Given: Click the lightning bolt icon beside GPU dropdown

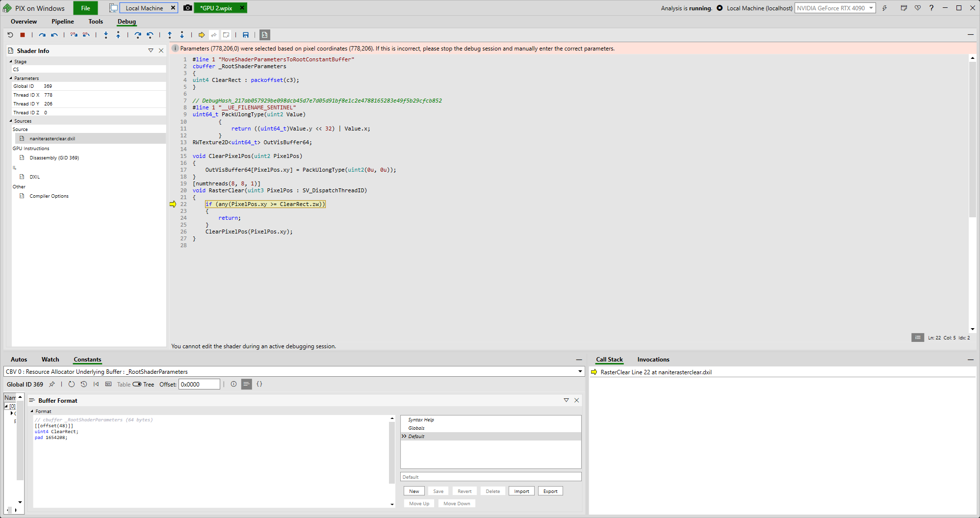Looking at the screenshot, I should (x=885, y=8).
